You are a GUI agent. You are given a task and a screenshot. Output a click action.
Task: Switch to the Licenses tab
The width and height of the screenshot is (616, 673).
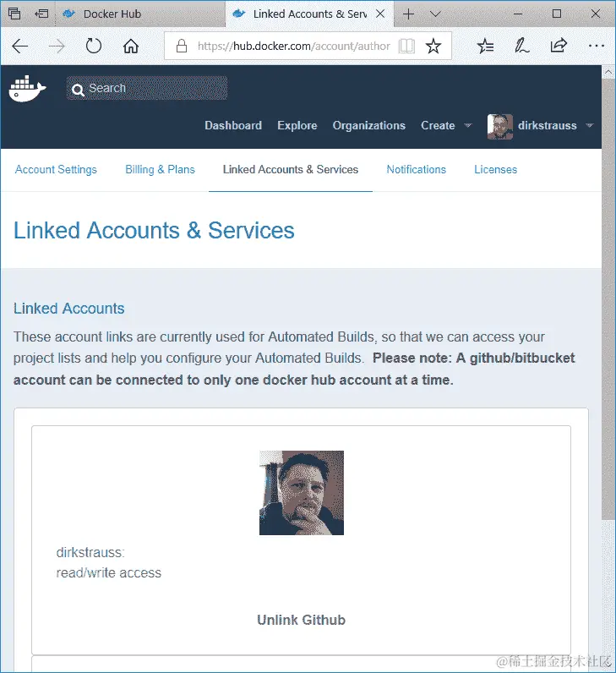point(495,170)
